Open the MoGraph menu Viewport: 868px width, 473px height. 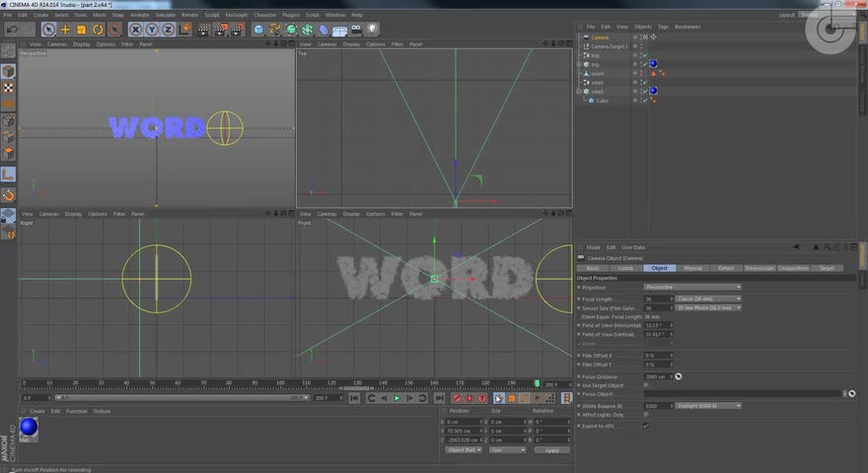pos(236,15)
